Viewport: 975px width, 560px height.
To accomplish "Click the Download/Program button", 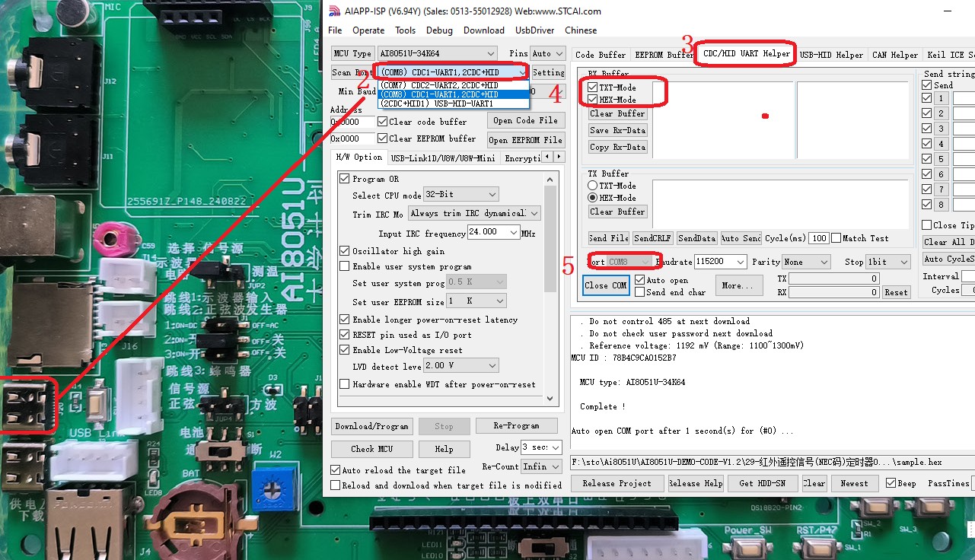I will pyautogui.click(x=372, y=426).
